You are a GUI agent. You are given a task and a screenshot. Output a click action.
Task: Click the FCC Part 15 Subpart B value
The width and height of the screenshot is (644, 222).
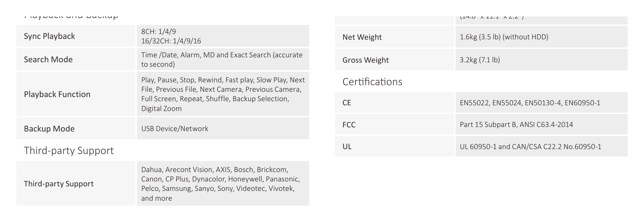[x=516, y=125]
